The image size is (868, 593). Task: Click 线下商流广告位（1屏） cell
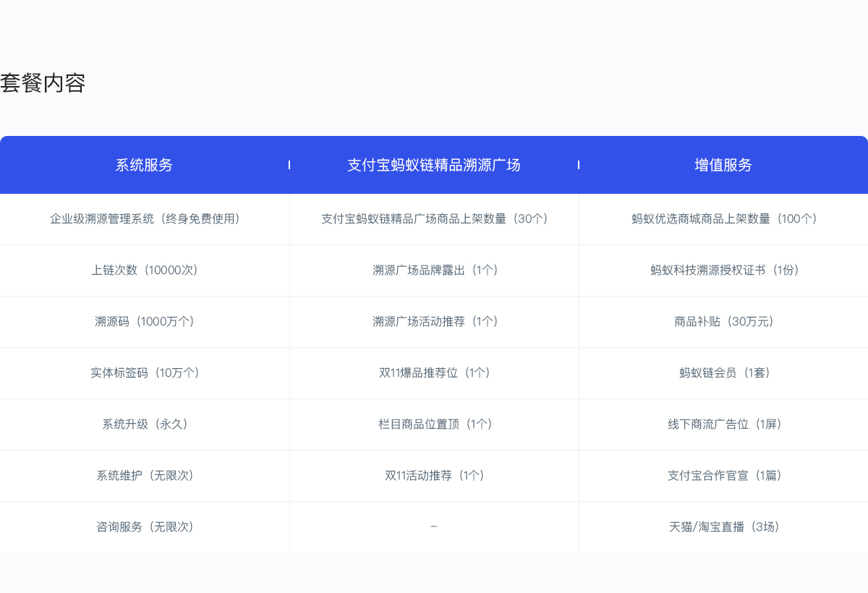(x=723, y=425)
